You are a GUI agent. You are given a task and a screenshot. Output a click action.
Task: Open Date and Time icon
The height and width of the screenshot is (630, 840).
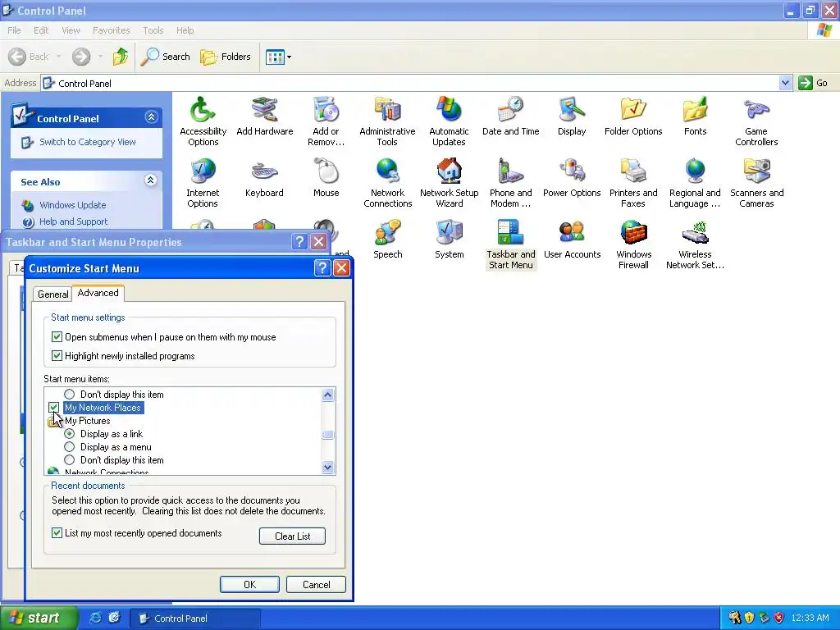coord(510,116)
